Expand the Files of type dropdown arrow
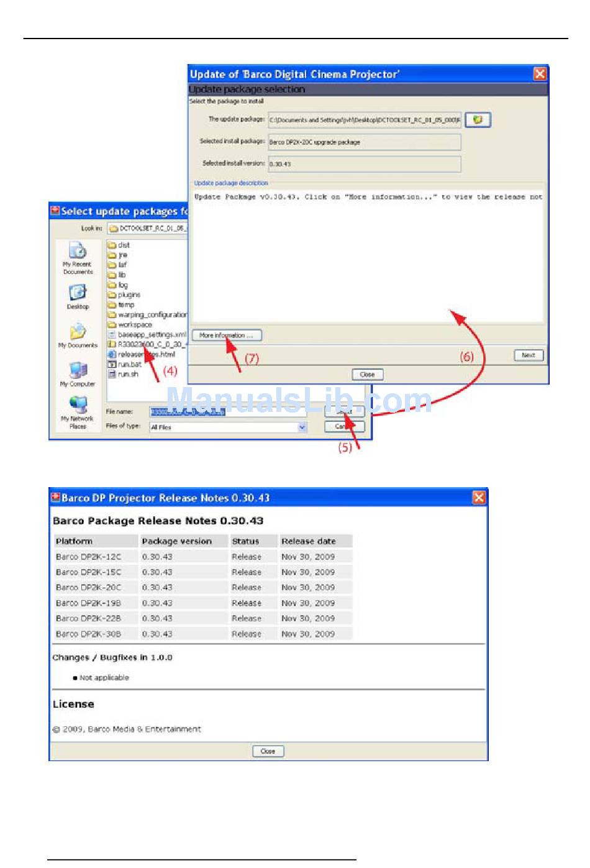 point(302,427)
